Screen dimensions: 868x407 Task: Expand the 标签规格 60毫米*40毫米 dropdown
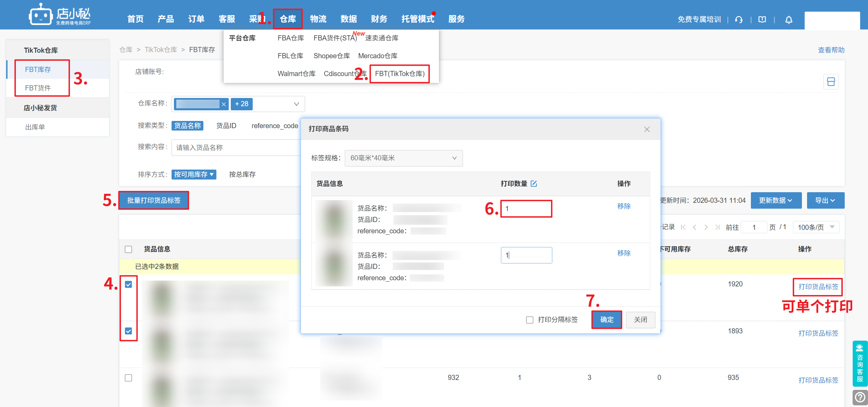coord(403,158)
